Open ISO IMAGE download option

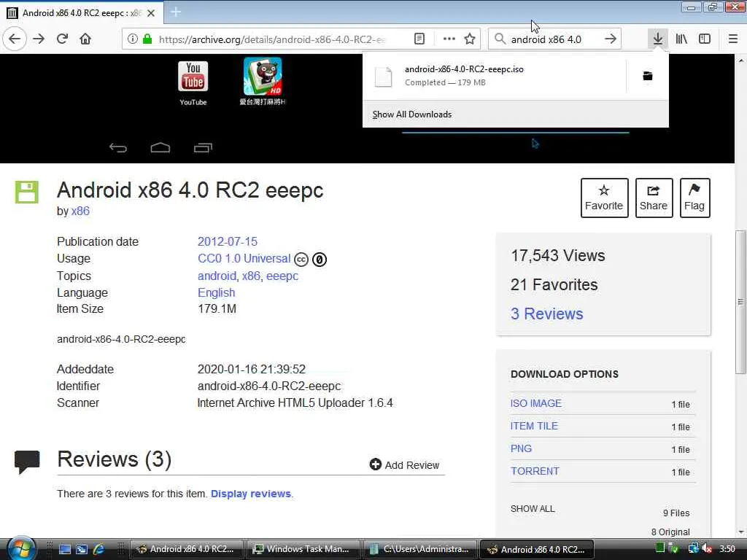pyautogui.click(x=536, y=403)
